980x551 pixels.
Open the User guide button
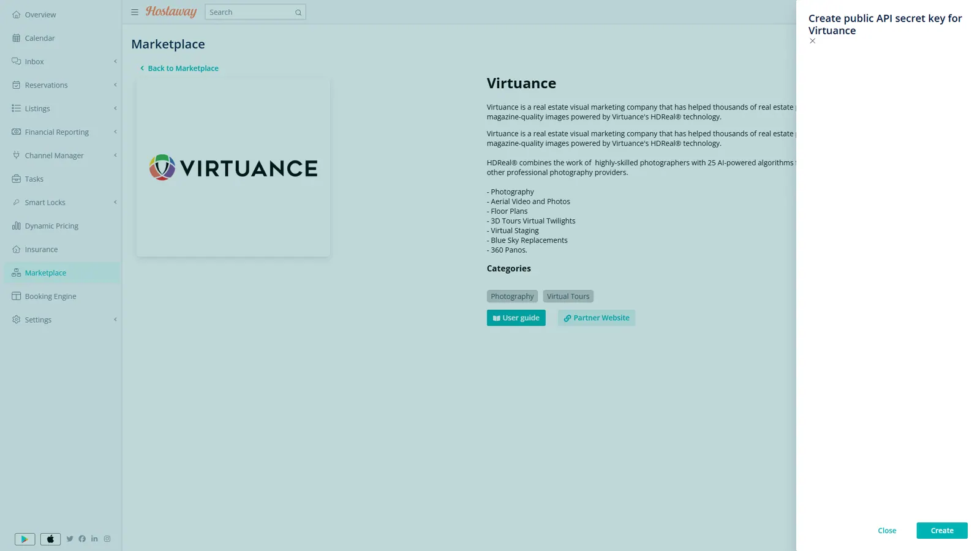516,318
